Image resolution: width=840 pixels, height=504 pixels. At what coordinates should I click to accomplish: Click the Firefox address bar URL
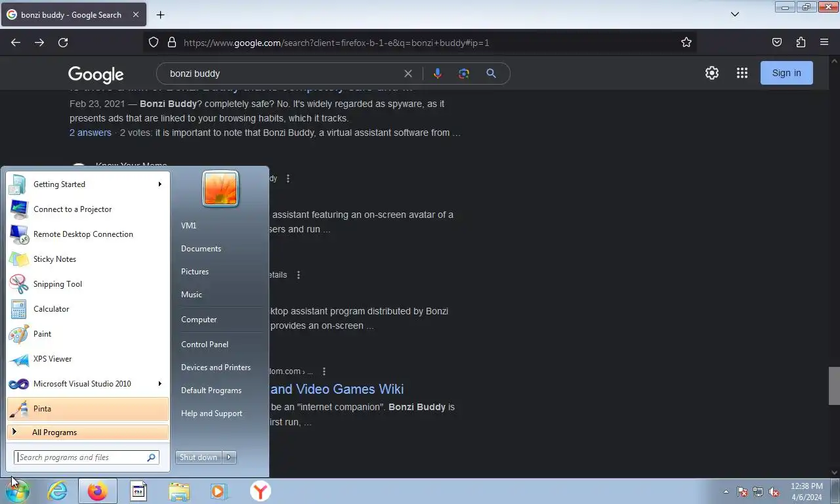[x=336, y=43]
